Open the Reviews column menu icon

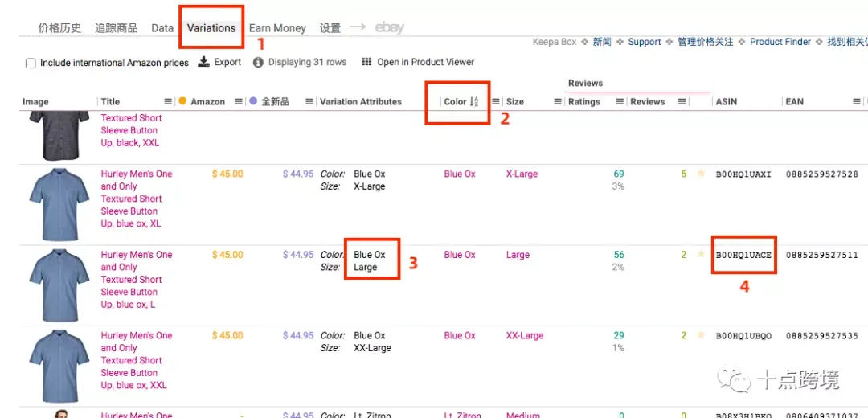682,102
